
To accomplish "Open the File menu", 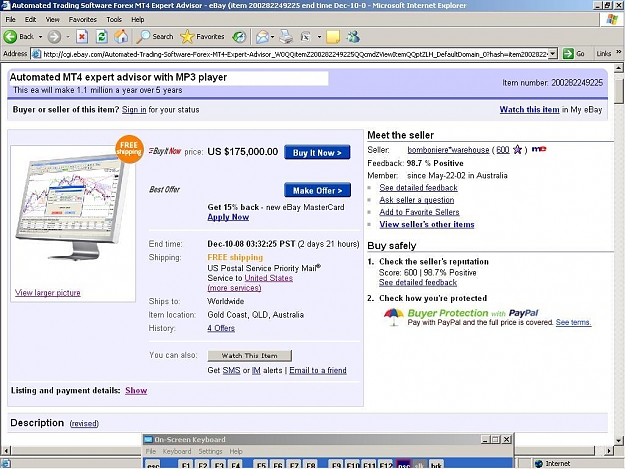I will (x=10, y=20).
